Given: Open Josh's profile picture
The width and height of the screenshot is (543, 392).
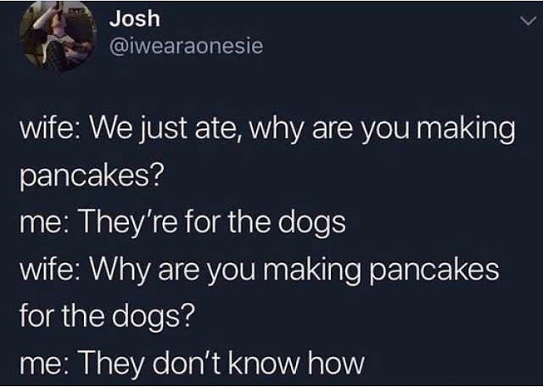Looking at the screenshot, I should point(58,36).
